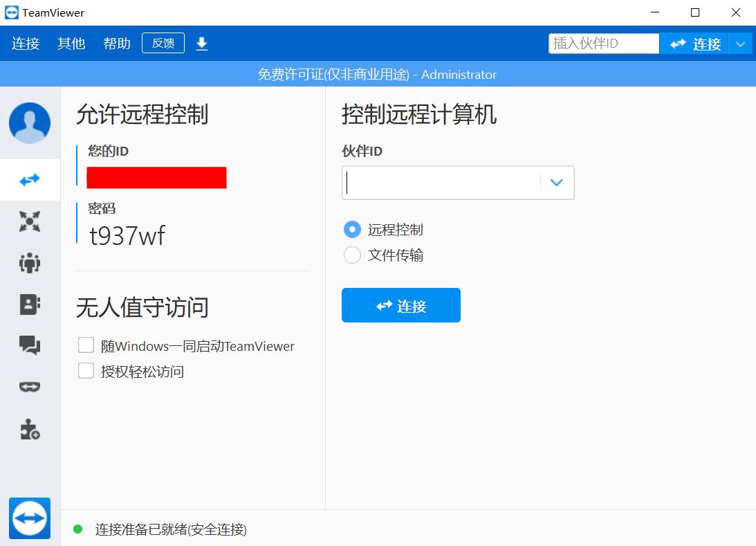The height and width of the screenshot is (546, 756).
Task: Click the 反馈 button
Action: click(163, 42)
